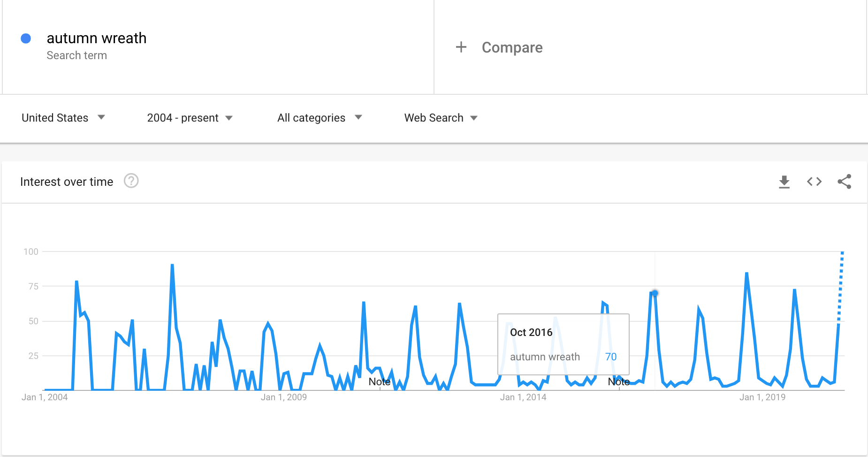
Task: Click the Jan 1, 2019 axis label
Action: tap(762, 397)
